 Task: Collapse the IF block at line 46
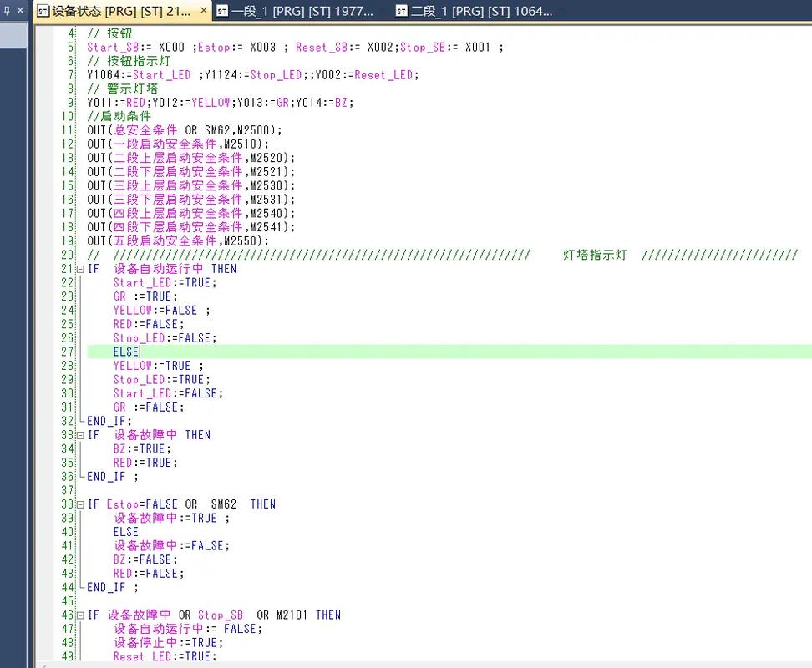click(80, 615)
